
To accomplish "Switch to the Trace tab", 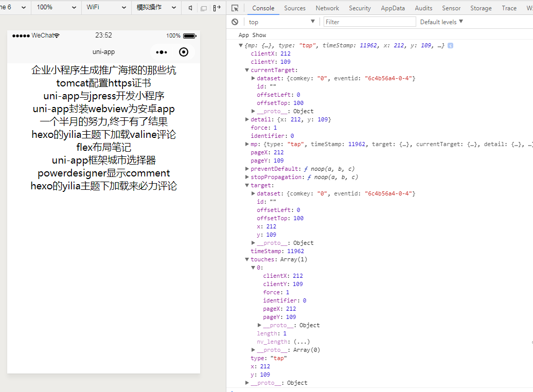I will click(x=509, y=8).
